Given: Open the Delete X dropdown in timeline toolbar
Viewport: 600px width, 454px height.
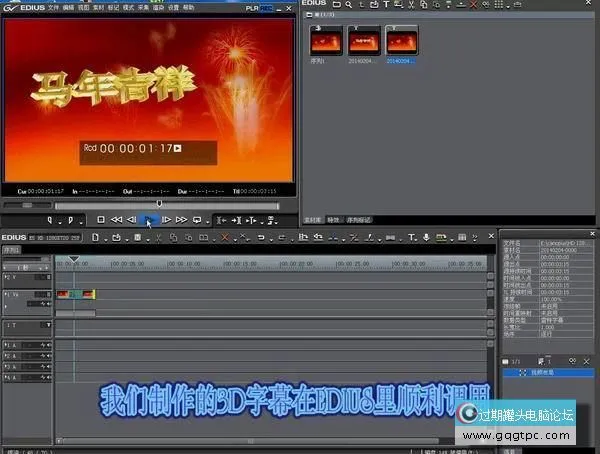Looking at the screenshot, I should tap(235, 240).
